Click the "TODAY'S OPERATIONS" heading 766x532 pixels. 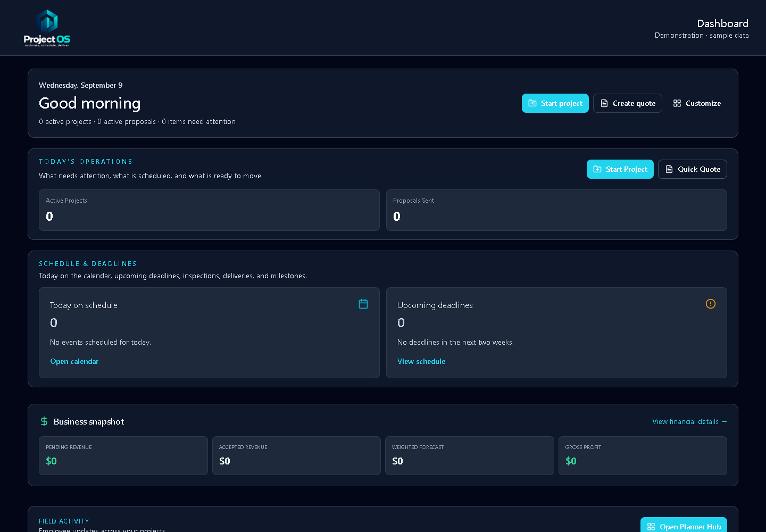(x=86, y=162)
